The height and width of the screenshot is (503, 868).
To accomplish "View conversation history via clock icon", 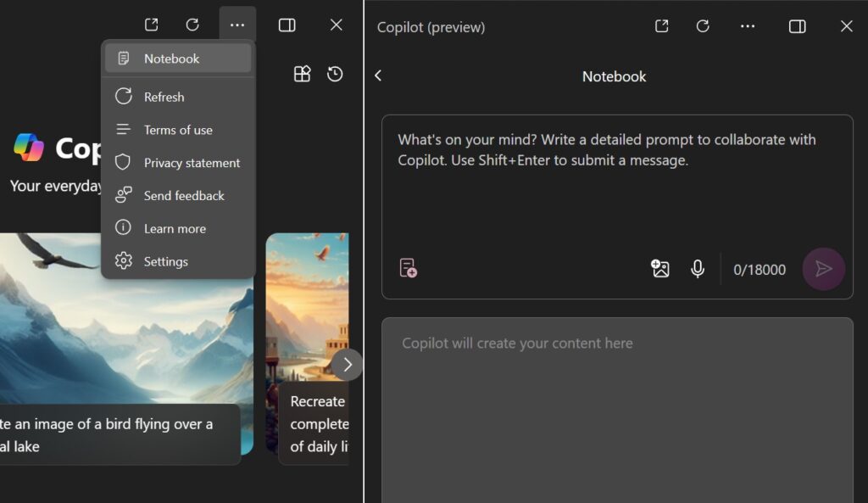I will 335,74.
